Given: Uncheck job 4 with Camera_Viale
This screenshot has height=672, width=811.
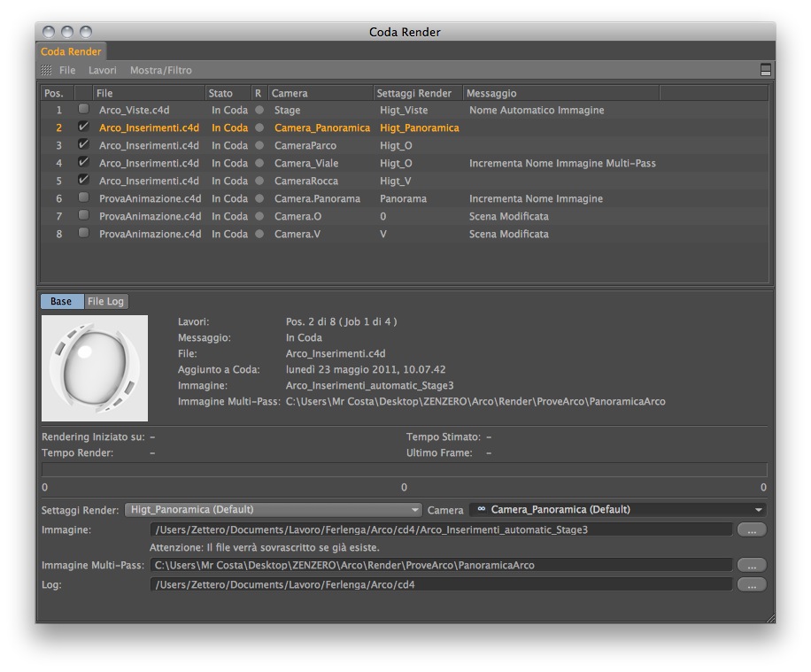Looking at the screenshot, I should [x=83, y=162].
